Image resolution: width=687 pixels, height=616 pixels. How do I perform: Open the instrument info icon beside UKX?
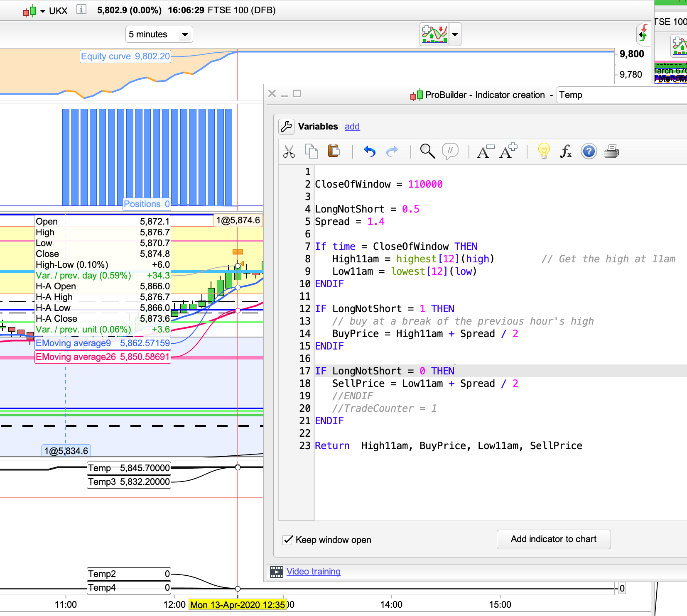pyautogui.click(x=81, y=10)
